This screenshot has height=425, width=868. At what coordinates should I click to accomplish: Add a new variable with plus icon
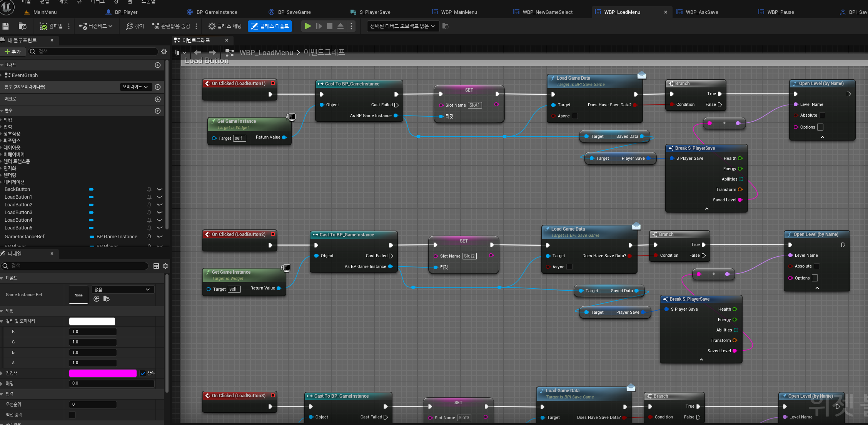click(158, 111)
